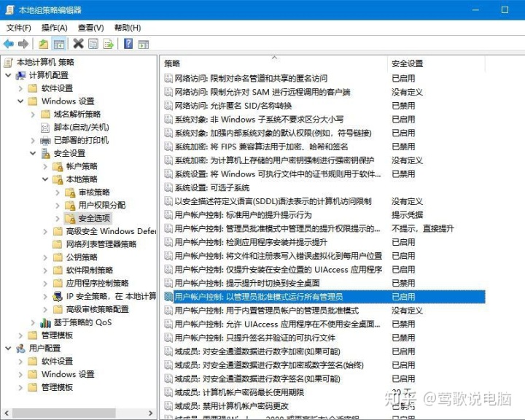Expand the 软件设置 node under 计算机配置
The width and height of the screenshot is (525, 420).
click(x=20, y=88)
